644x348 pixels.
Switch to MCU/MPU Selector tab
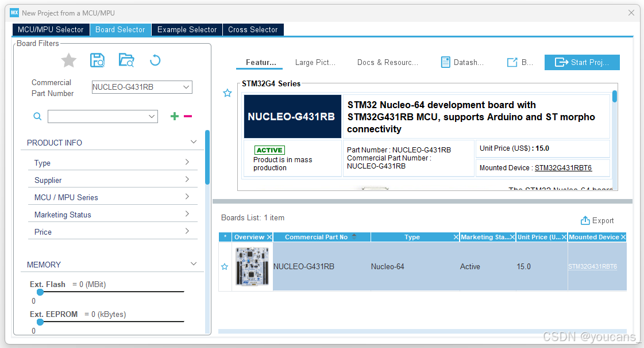[51, 29]
